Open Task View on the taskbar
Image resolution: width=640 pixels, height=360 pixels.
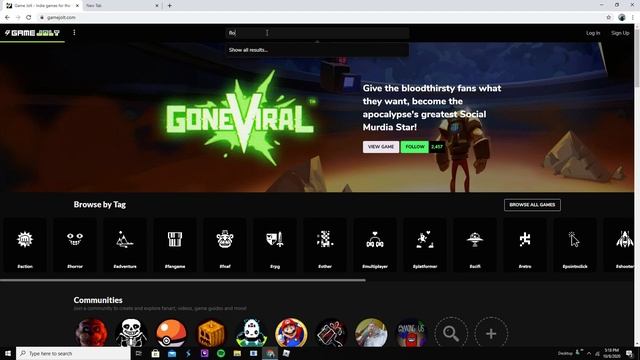[138, 353]
